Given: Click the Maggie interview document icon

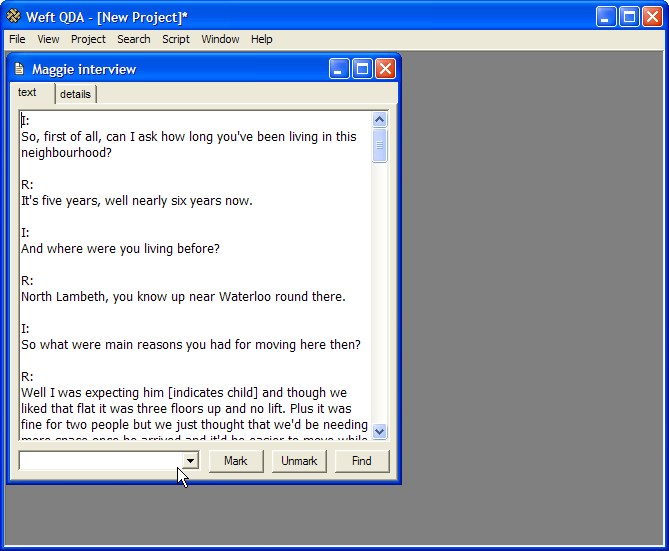Looking at the screenshot, I should click(19, 69).
